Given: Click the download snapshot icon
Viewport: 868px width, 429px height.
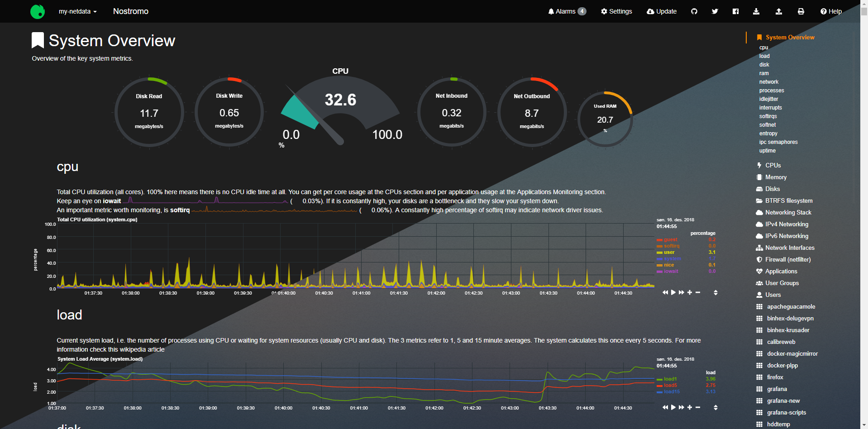Looking at the screenshot, I should [756, 11].
